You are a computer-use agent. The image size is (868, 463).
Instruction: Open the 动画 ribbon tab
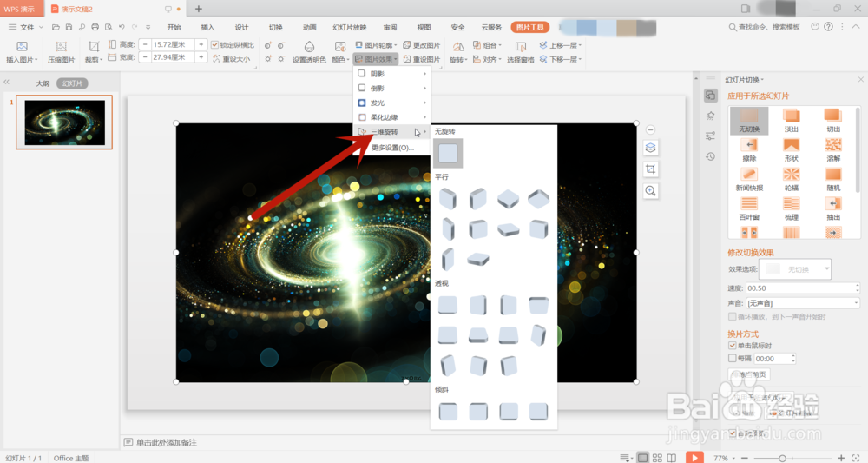click(x=310, y=27)
